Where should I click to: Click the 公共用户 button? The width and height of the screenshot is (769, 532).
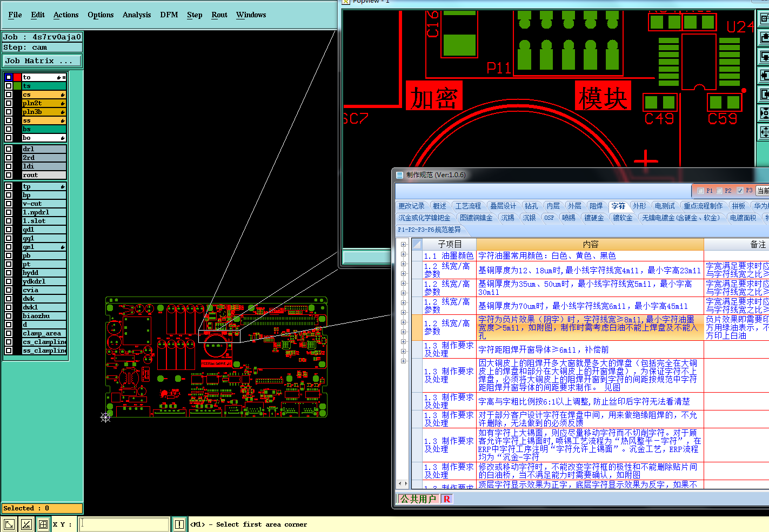pos(418,499)
